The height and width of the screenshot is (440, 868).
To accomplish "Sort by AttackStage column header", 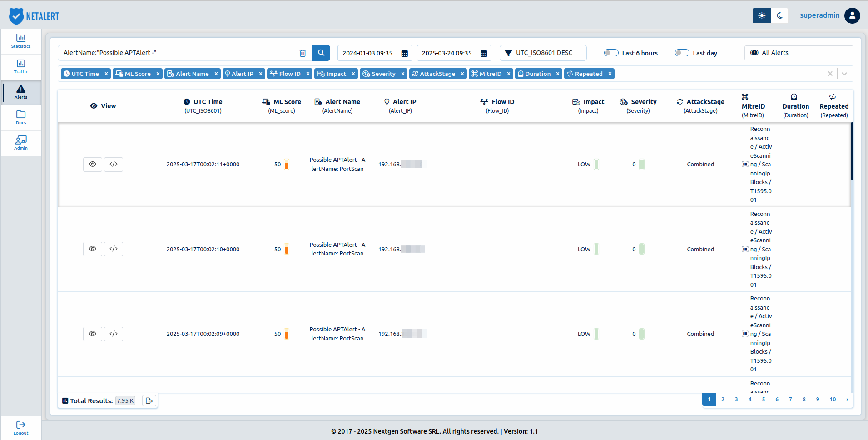I will click(700, 106).
